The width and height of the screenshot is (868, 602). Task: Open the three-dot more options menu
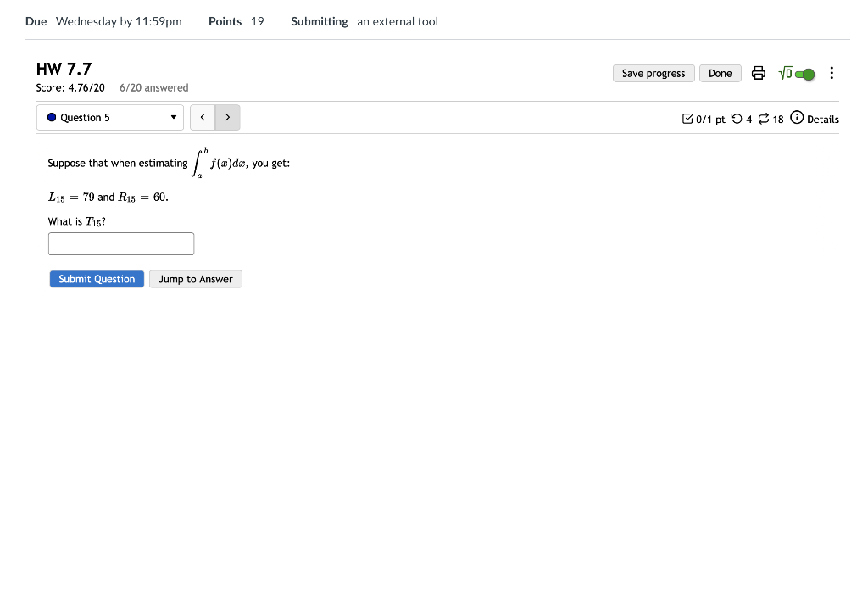(832, 73)
